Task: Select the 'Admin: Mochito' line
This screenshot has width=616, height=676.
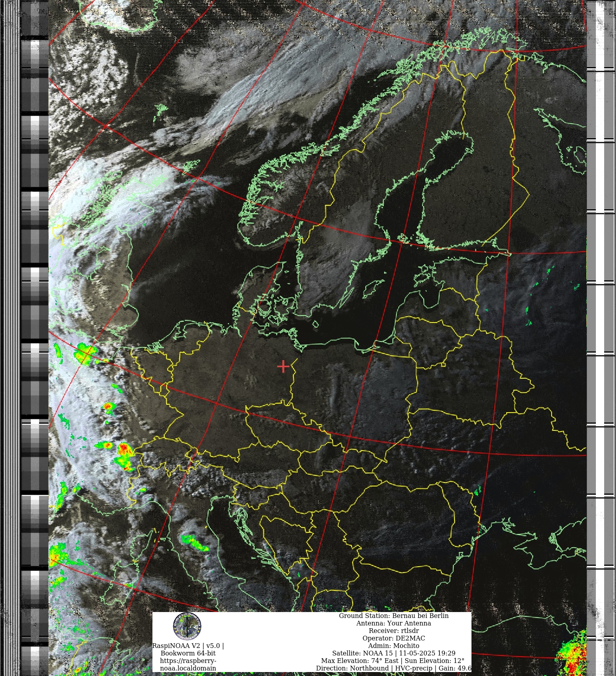Action: 394,646
